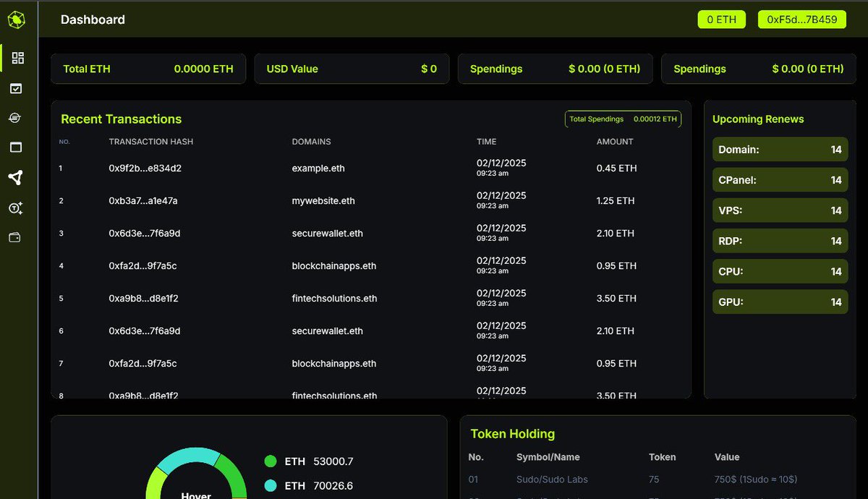Click domain blockchainapps.eth in row 4
This screenshot has width=868, height=499.
tap(334, 266)
